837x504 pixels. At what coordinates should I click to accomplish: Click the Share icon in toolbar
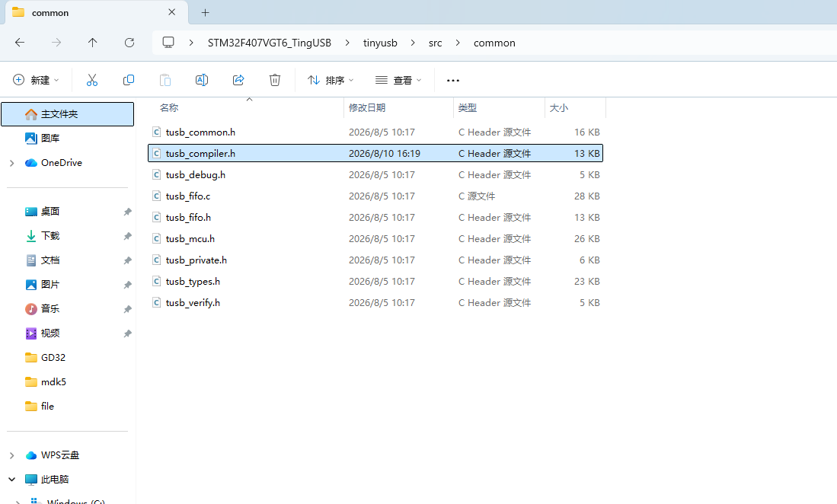(x=238, y=80)
